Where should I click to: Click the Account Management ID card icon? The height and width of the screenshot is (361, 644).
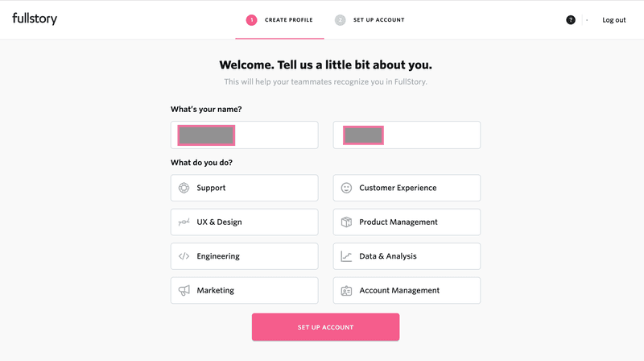pyautogui.click(x=346, y=291)
